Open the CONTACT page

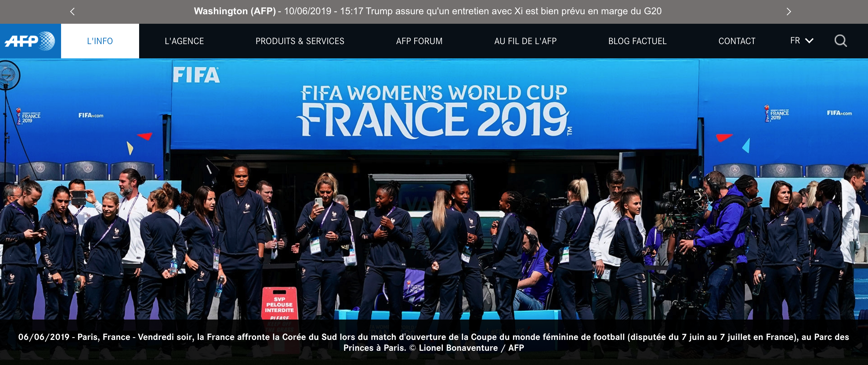coord(737,41)
